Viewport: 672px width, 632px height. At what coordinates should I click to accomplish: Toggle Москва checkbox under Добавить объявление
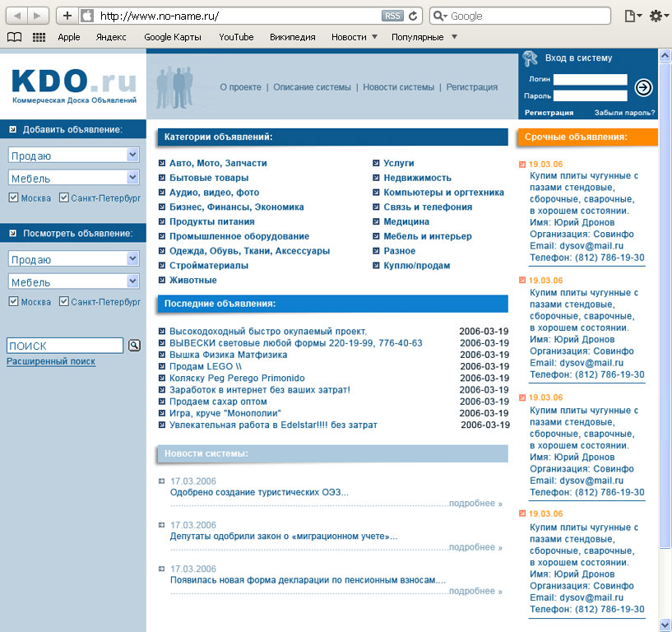pyautogui.click(x=13, y=198)
